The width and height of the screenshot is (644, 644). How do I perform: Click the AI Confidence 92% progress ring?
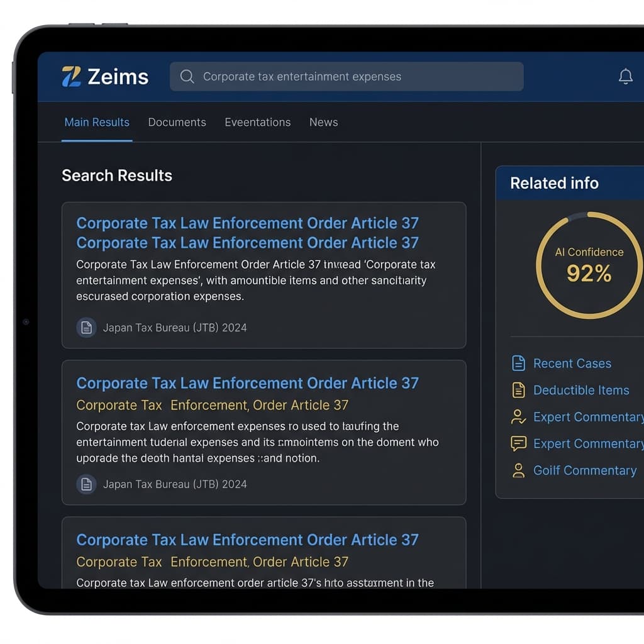point(589,265)
